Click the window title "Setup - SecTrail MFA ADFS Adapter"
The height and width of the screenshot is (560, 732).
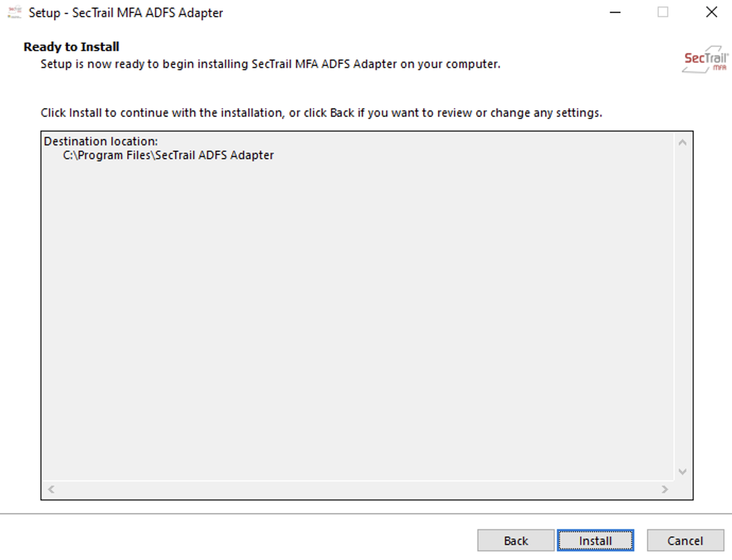point(126,13)
